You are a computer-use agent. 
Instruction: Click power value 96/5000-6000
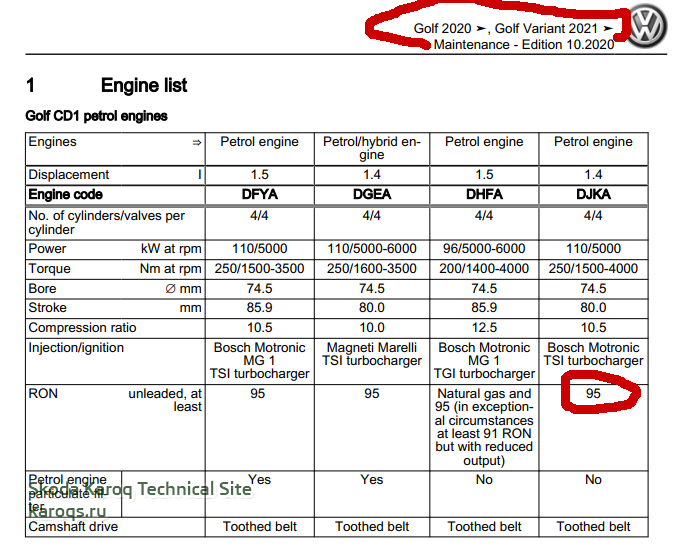pos(484,249)
